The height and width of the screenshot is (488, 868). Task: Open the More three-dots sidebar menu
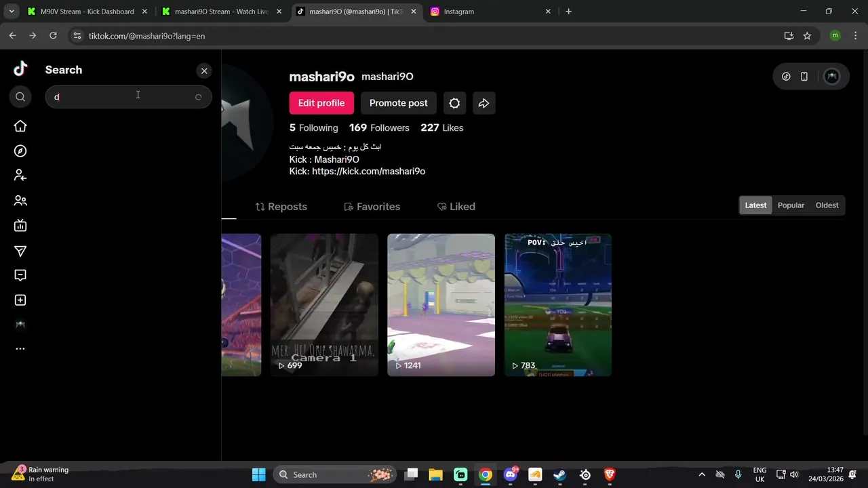click(x=20, y=349)
